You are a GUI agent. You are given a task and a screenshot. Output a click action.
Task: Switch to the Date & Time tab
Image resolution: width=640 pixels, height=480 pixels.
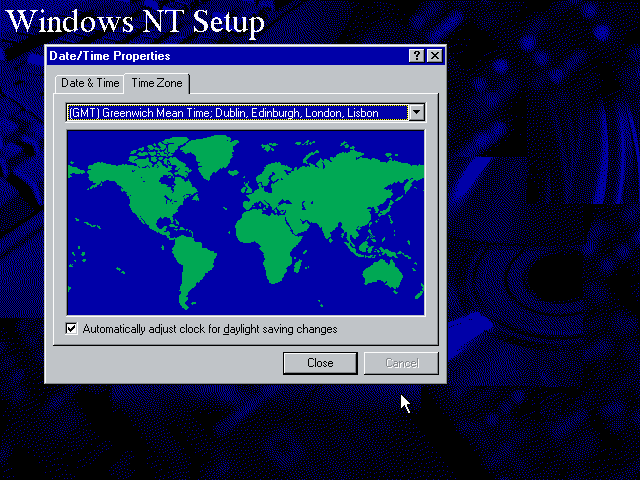tap(90, 83)
